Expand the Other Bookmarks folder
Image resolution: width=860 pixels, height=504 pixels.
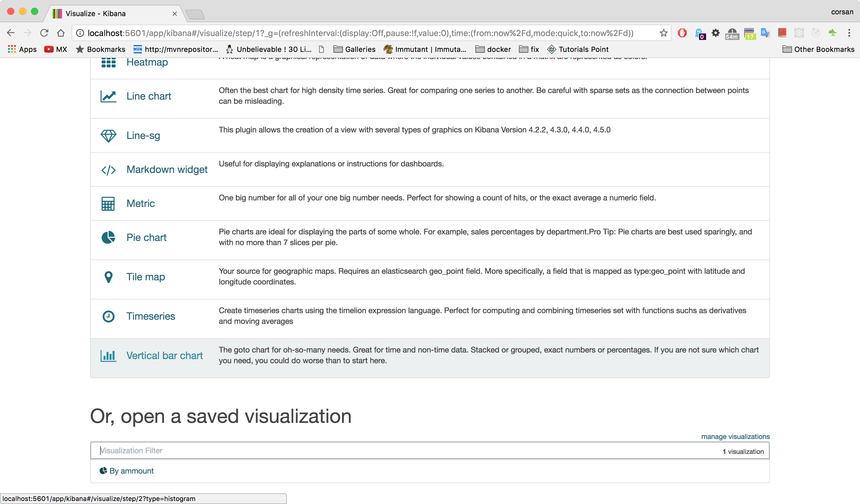[x=818, y=50]
